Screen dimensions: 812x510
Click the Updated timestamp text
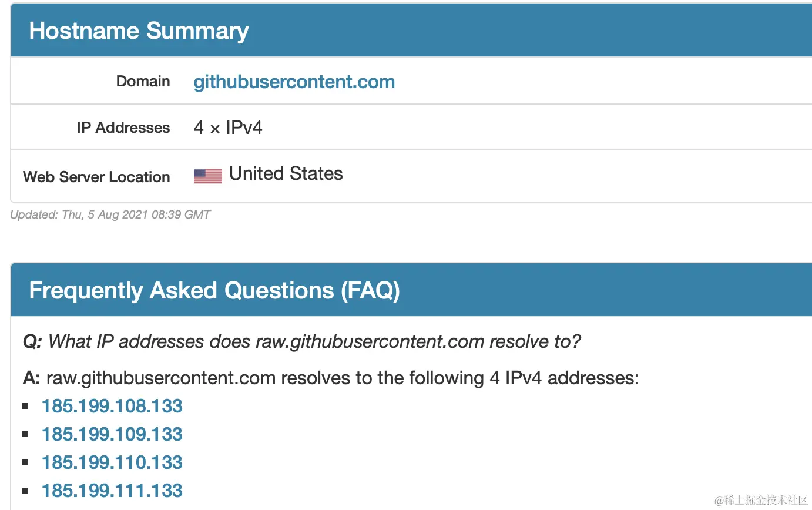(x=110, y=215)
